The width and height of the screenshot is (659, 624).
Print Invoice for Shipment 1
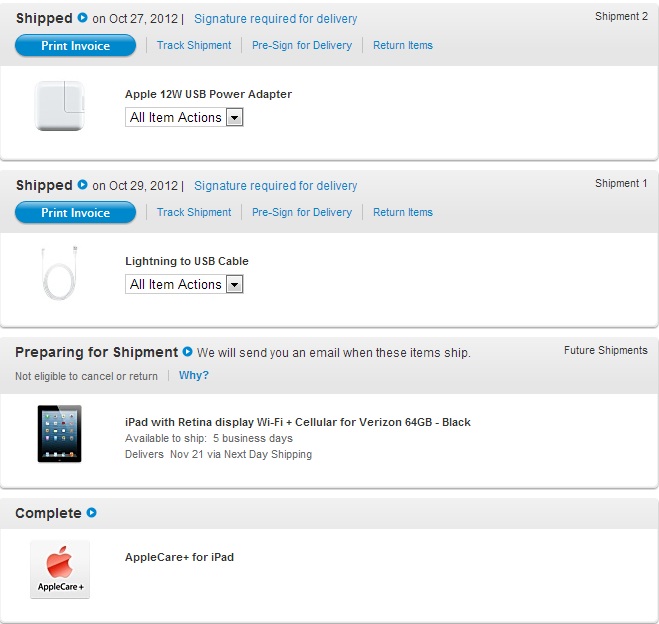(76, 213)
